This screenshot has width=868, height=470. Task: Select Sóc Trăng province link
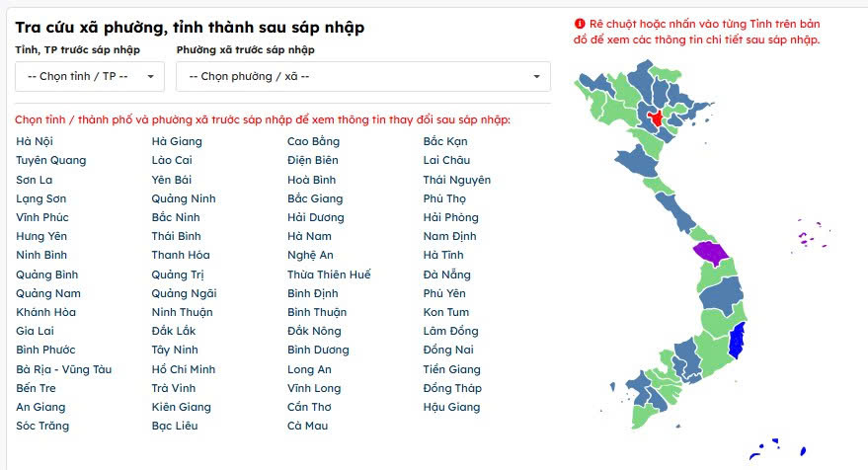[x=42, y=426]
